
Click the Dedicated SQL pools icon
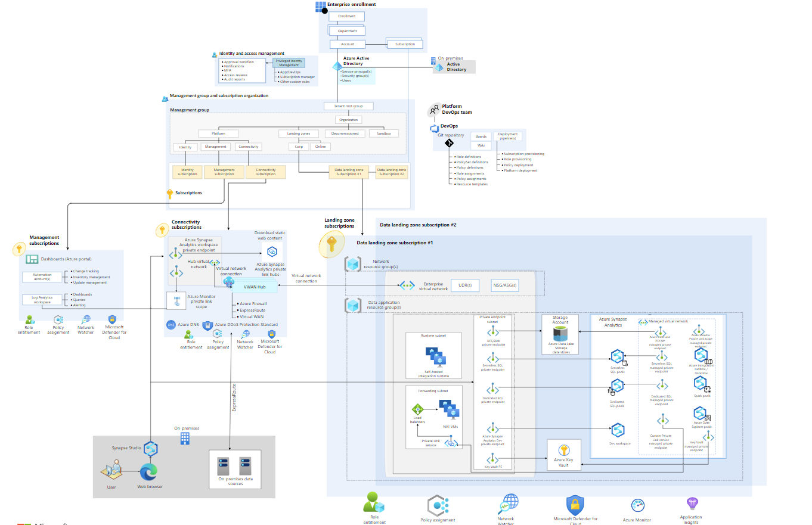point(616,387)
